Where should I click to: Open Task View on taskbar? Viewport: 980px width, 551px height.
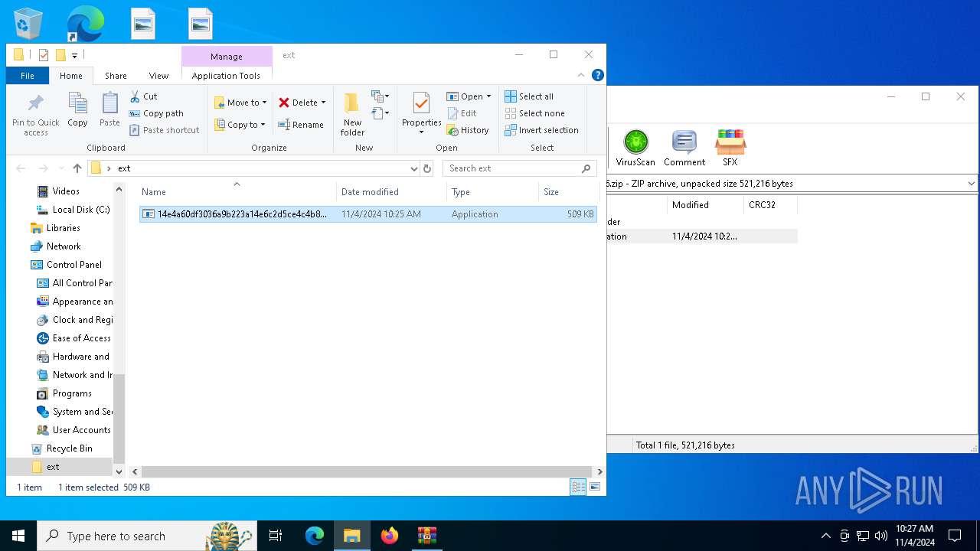[276, 536]
